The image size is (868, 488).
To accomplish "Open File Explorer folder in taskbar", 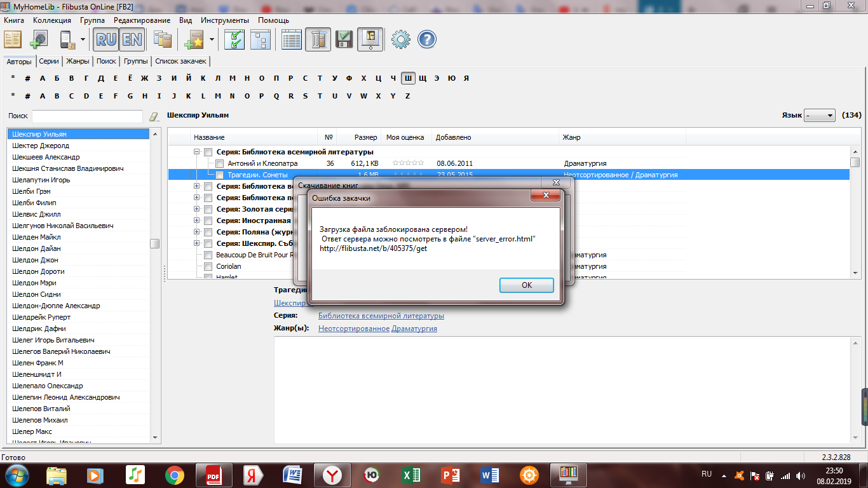I will coord(57,475).
